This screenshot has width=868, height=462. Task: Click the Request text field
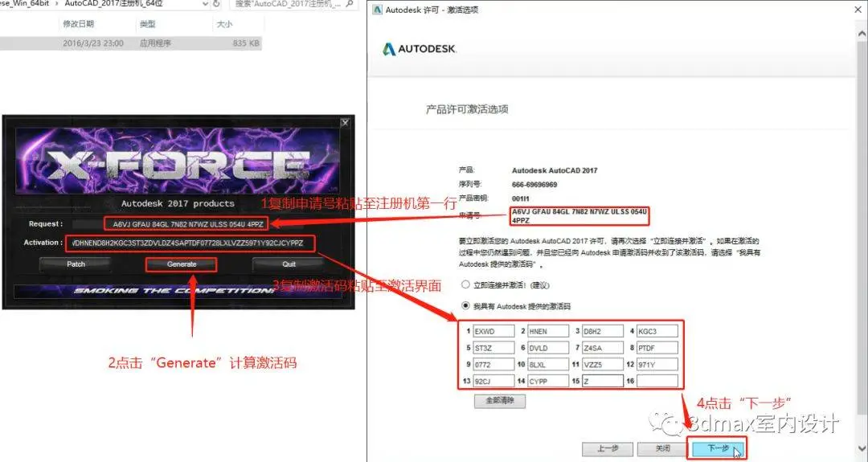[186, 224]
